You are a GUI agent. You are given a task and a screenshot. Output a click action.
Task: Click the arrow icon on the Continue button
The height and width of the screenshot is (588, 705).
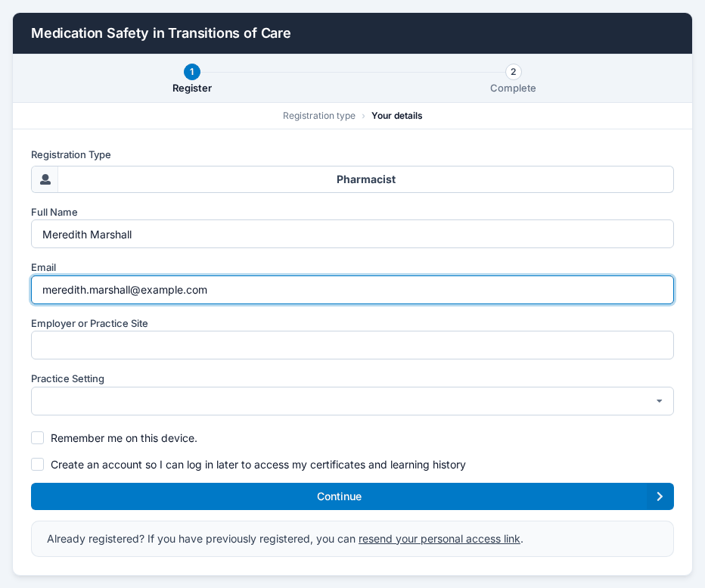pyautogui.click(x=660, y=496)
